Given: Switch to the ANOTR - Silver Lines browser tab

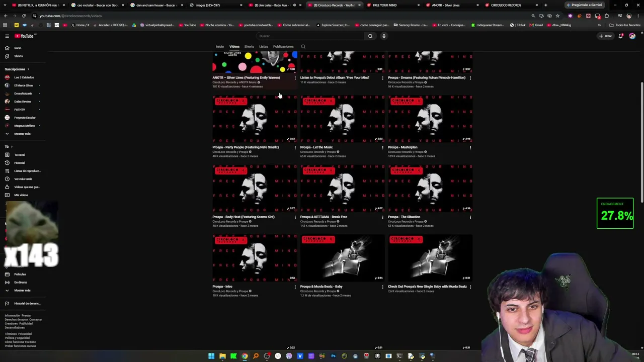Looking at the screenshot, I should pos(452,5).
